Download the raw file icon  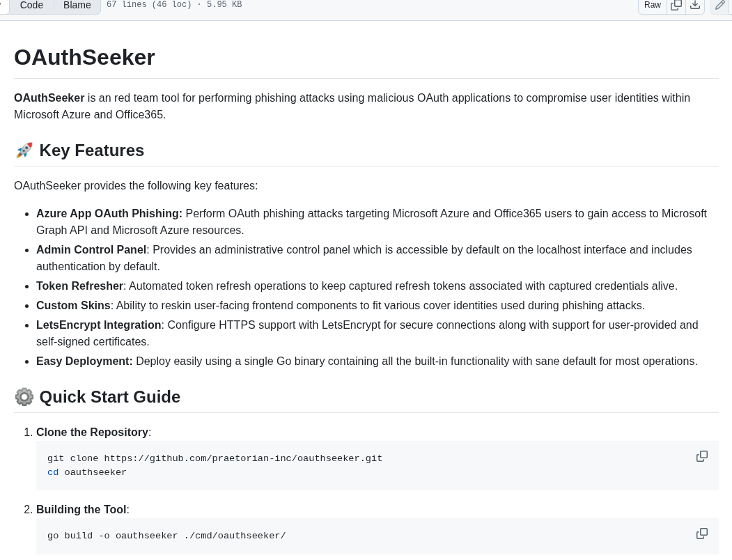[695, 5]
